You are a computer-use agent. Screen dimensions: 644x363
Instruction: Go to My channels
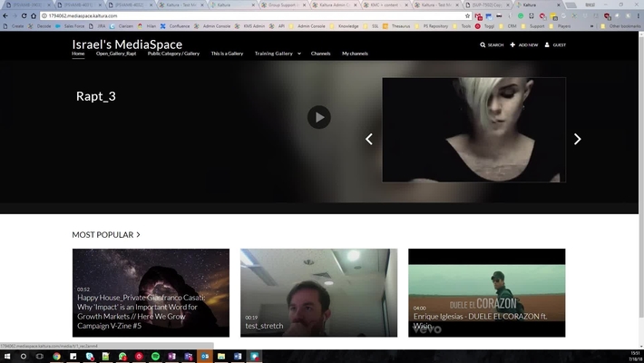click(355, 54)
